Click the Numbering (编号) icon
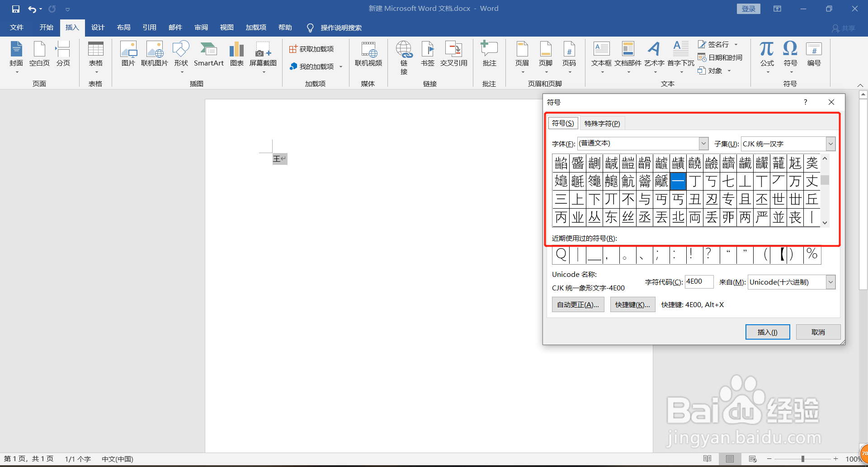Image resolution: width=868 pixels, height=467 pixels. click(814, 54)
